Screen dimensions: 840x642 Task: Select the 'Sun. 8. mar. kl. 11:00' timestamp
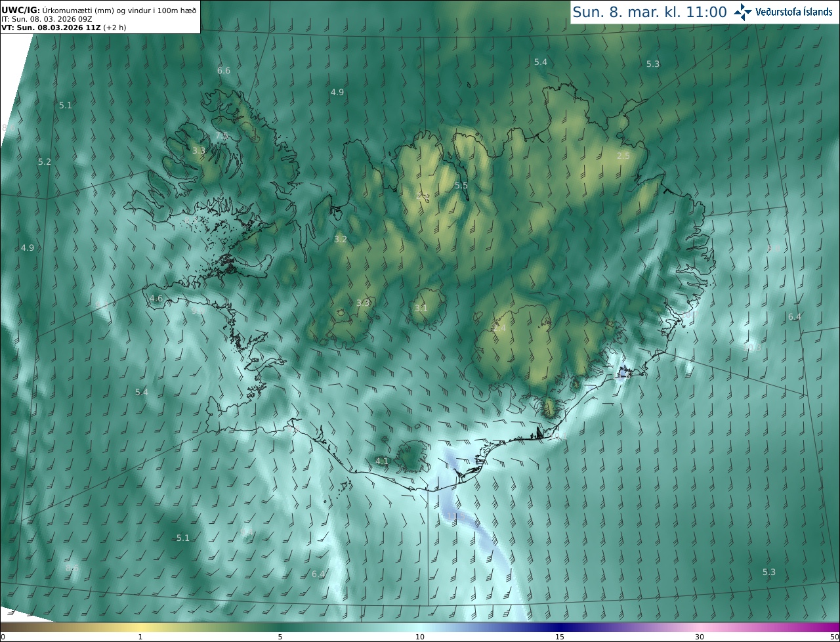650,12
